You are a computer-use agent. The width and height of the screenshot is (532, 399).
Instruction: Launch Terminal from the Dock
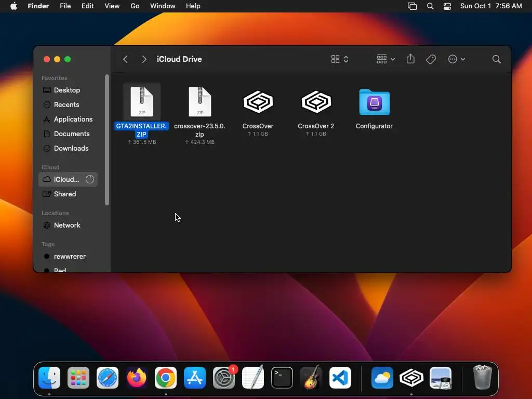coord(282,378)
